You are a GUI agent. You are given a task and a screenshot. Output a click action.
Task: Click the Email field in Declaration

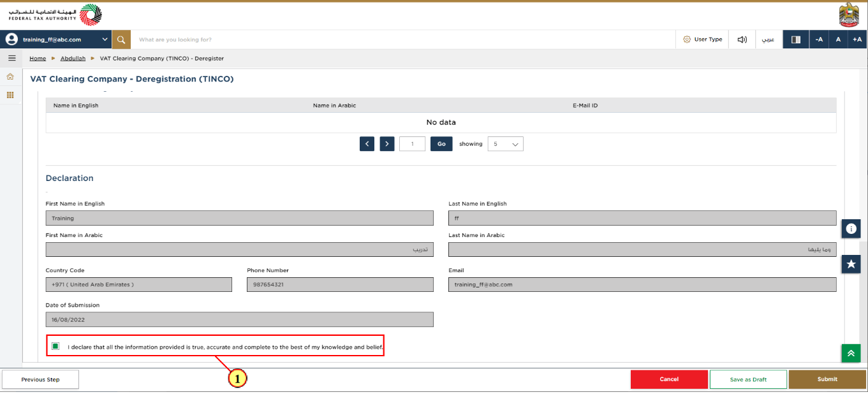(x=642, y=284)
